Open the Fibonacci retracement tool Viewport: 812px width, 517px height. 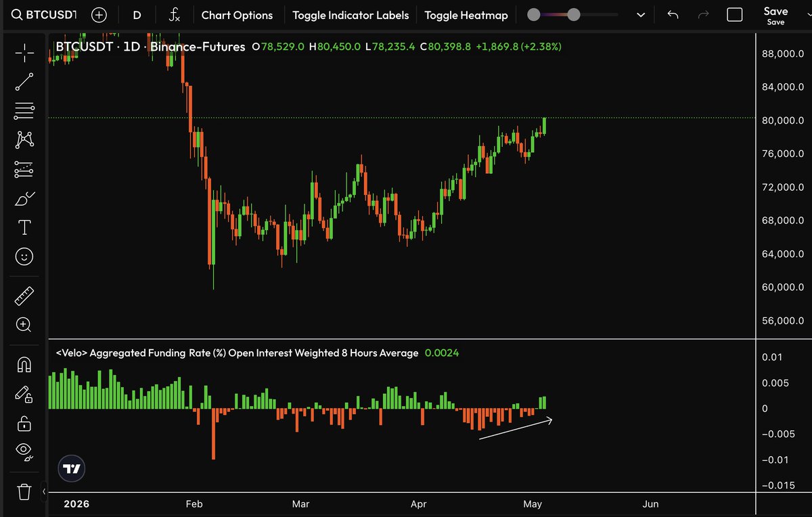click(24, 110)
